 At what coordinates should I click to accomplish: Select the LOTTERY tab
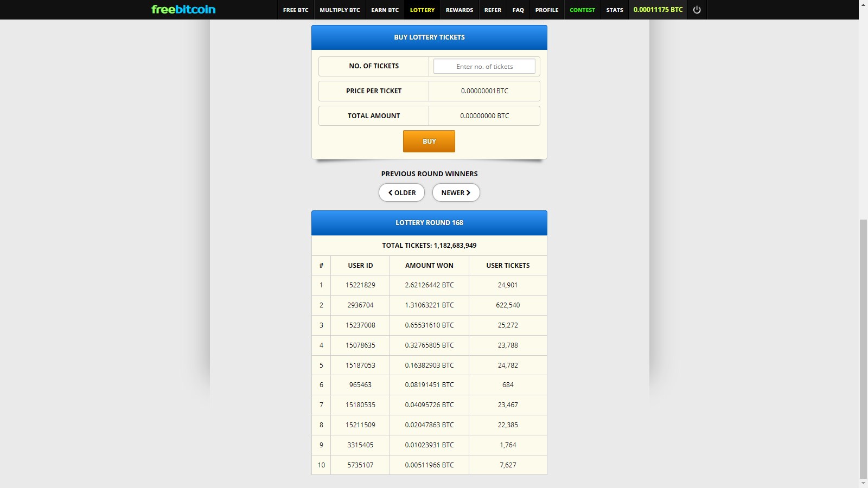[422, 9]
